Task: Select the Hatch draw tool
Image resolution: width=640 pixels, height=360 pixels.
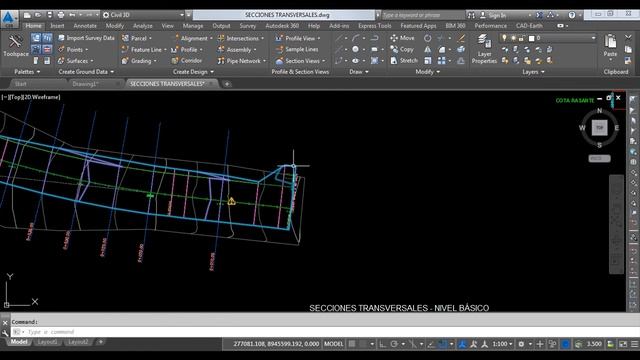Action: 374,61
